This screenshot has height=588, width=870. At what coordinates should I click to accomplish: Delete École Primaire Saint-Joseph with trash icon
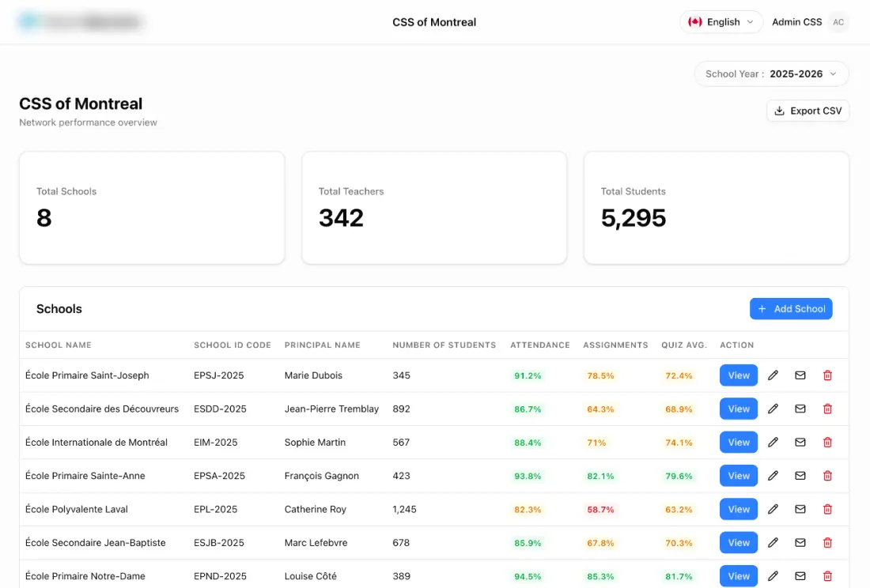coord(827,375)
